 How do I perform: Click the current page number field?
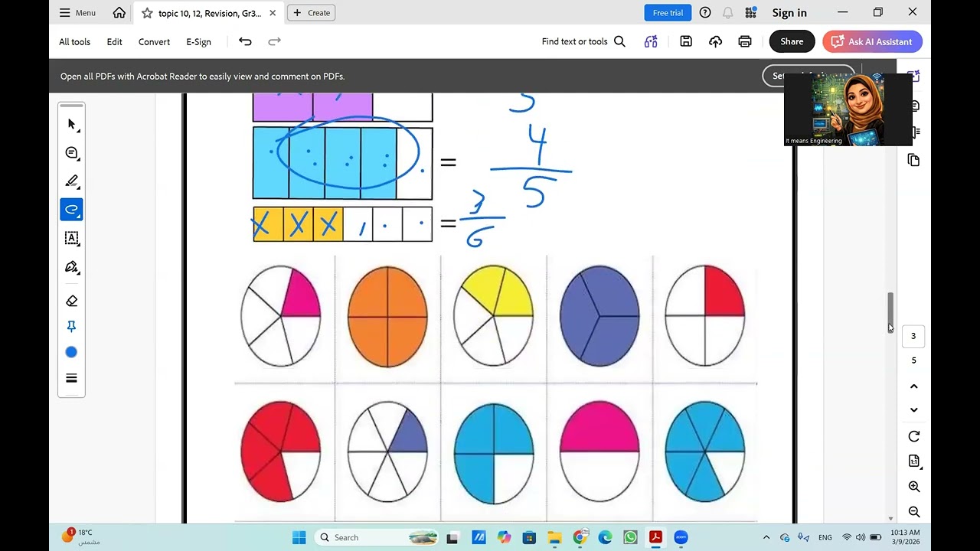(x=913, y=336)
